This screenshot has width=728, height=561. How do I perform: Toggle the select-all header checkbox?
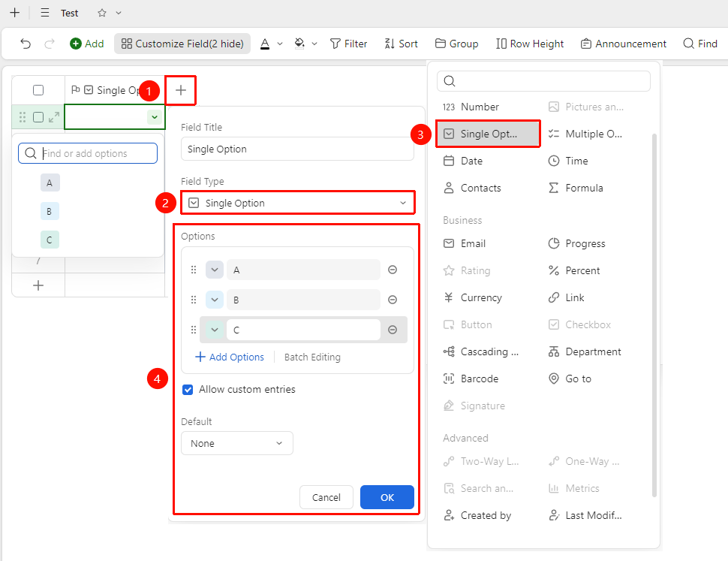pos(38,90)
